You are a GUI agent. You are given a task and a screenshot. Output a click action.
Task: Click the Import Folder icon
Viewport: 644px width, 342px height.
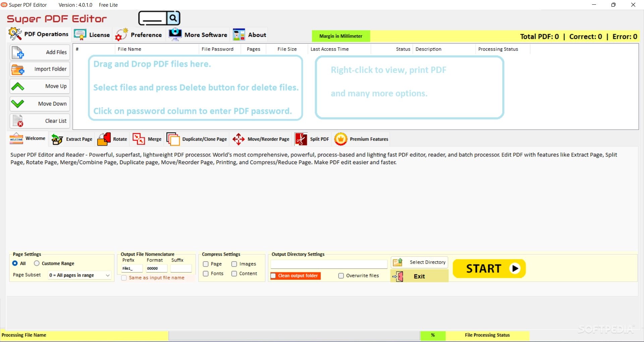[x=18, y=69]
